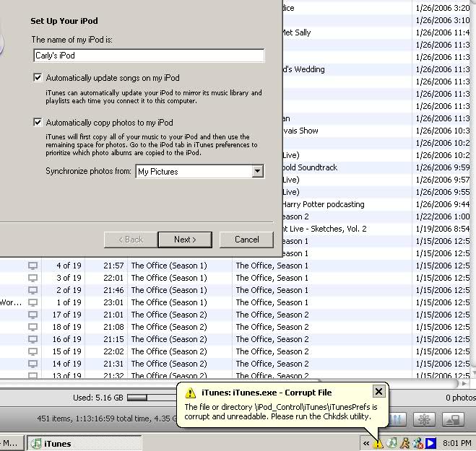Eject the iPod using the eject icon
The height and width of the screenshot is (451, 476).
453,419
